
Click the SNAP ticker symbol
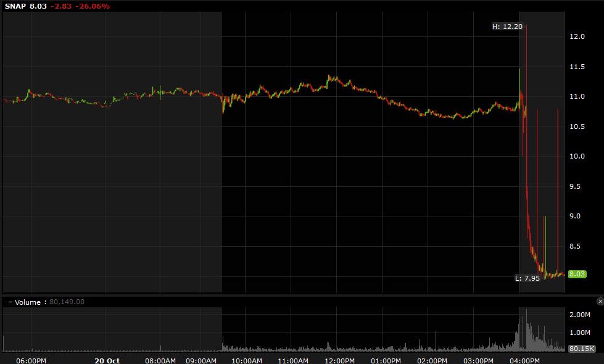[15, 6]
